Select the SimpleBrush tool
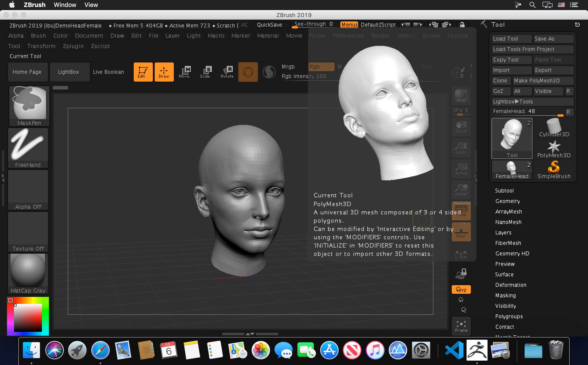The width and height of the screenshot is (588, 365). click(x=554, y=170)
